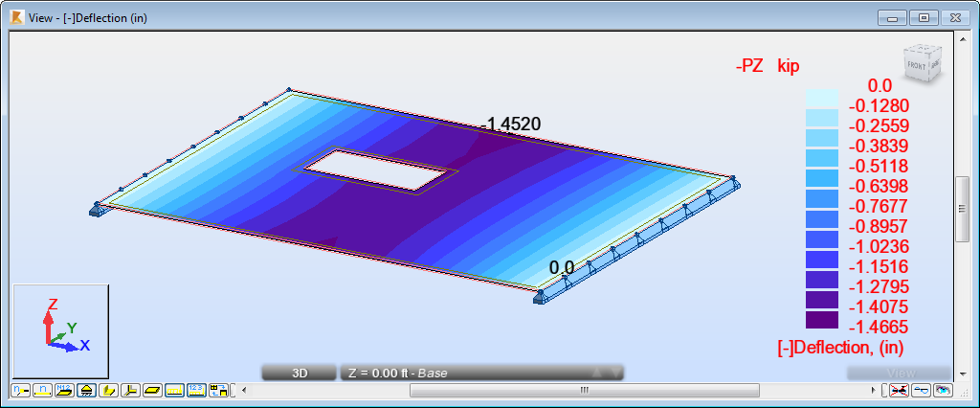Click the [-]Deflection, (in) legend caption
This screenshot has width=980, height=408.
[840, 348]
